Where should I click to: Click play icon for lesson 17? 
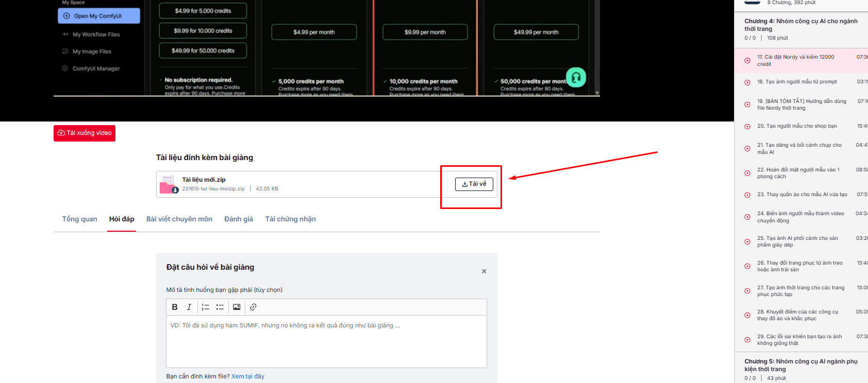[x=747, y=61]
